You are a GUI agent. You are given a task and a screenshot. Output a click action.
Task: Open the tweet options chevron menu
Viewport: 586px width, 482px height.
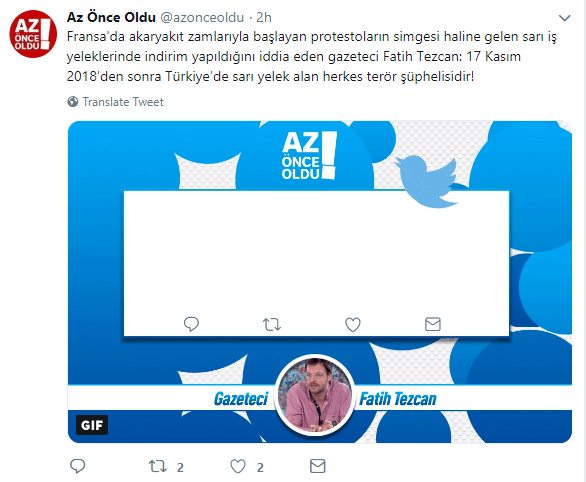click(x=564, y=18)
